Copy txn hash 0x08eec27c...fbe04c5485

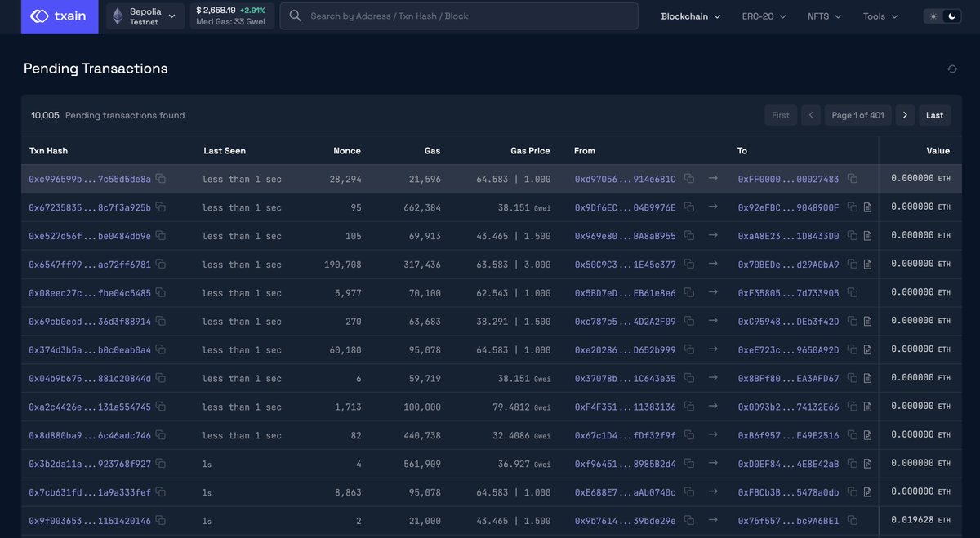[161, 293]
